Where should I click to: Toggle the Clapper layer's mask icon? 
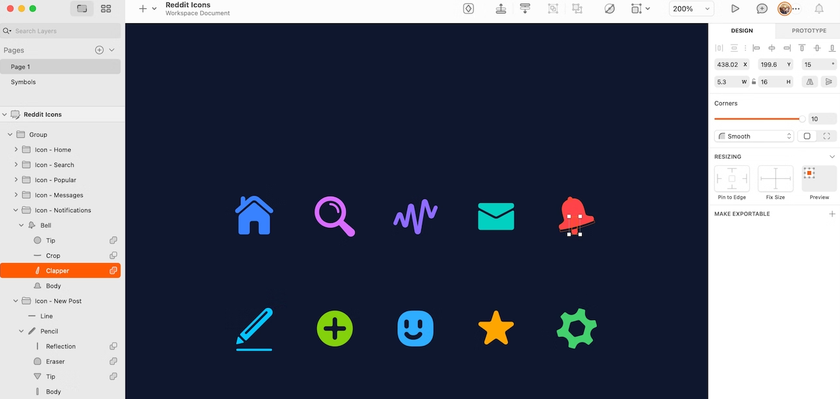coord(114,270)
